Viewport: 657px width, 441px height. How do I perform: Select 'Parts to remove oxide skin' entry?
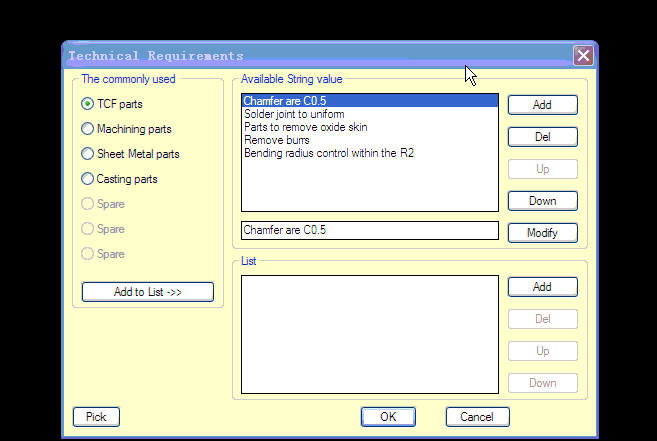click(x=370, y=127)
